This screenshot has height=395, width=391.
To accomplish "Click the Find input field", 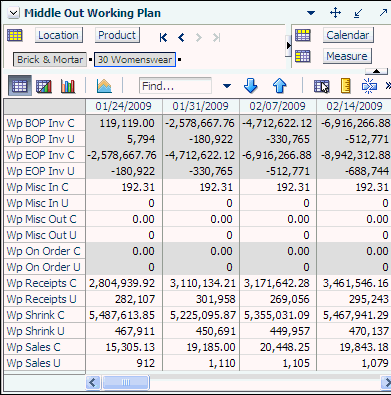I will coord(175,86).
